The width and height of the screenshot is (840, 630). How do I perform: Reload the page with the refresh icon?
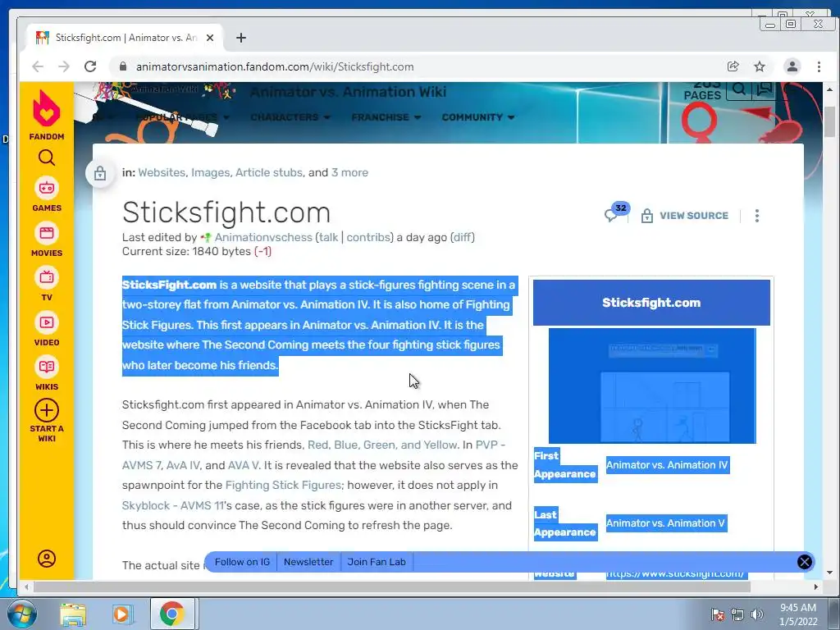90,66
